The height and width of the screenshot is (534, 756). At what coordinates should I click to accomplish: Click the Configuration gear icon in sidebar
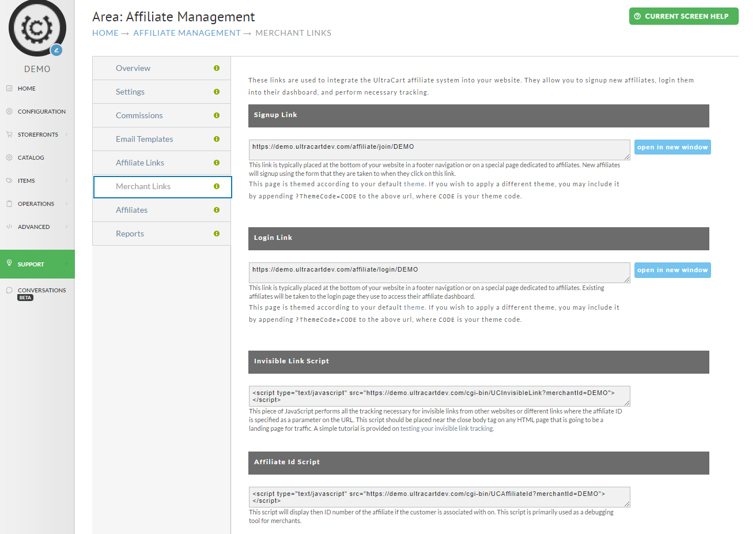pyautogui.click(x=9, y=111)
